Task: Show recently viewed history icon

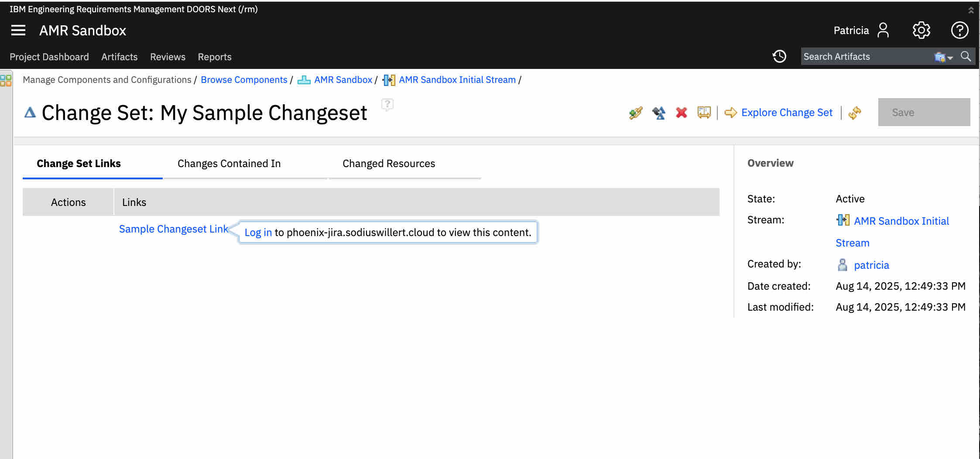Action: pos(779,56)
